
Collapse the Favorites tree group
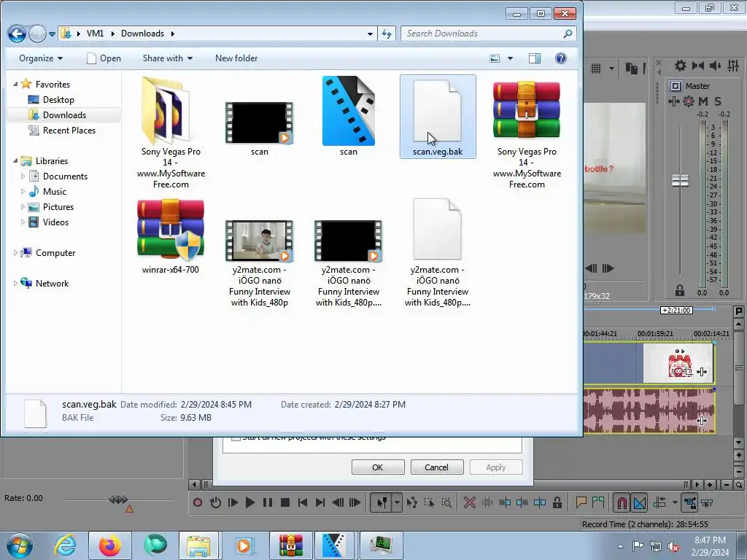(x=15, y=85)
